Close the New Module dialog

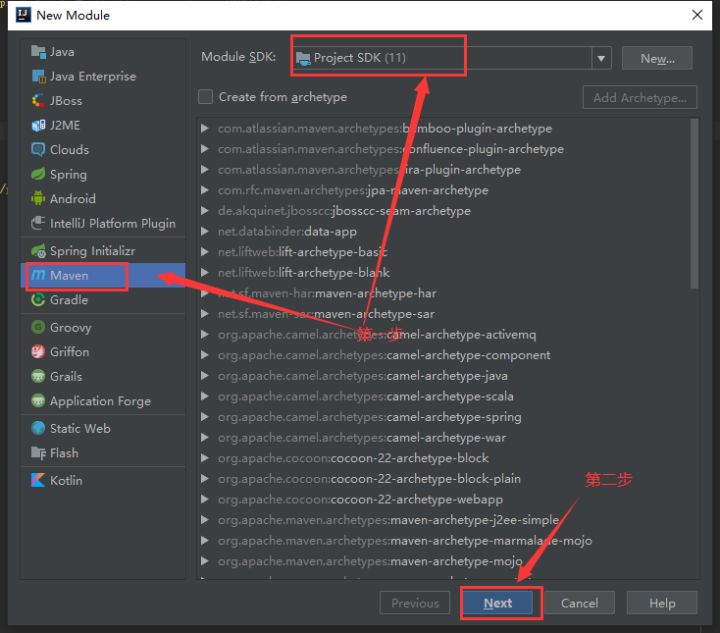pyautogui.click(x=697, y=15)
